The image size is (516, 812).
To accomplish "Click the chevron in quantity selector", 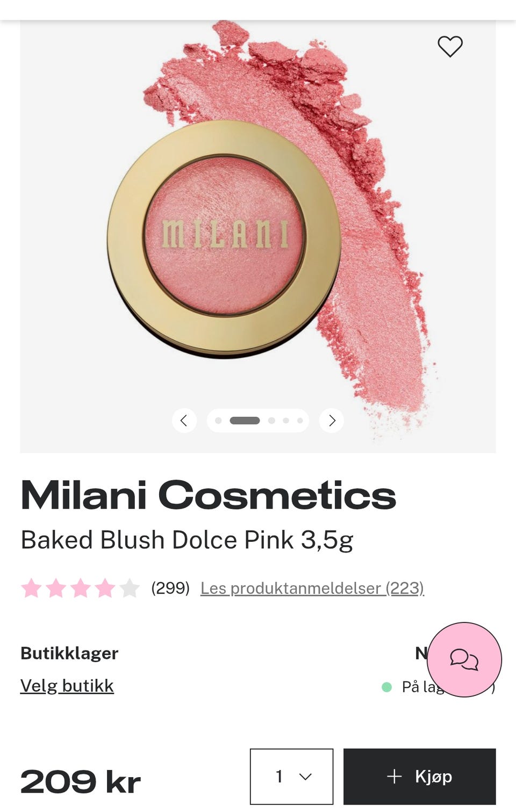I will tap(305, 777).
